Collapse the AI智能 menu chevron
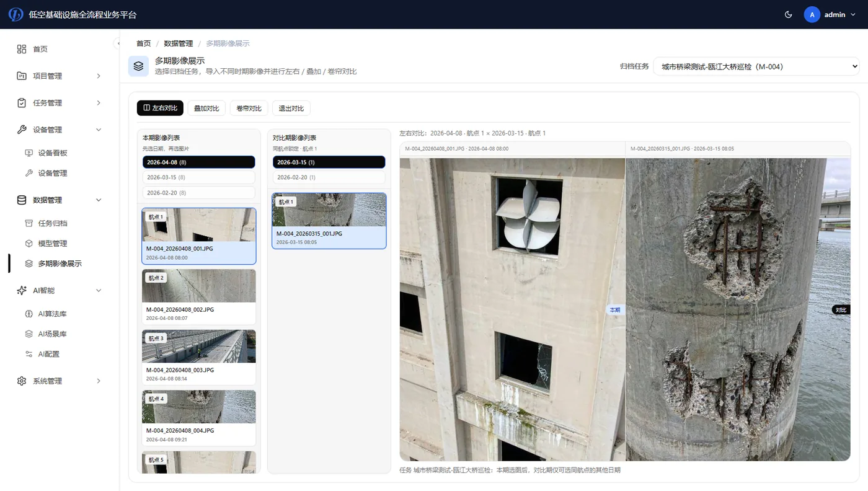The width and height of the screenshot is (868, 491). click(x=99, y=290)
